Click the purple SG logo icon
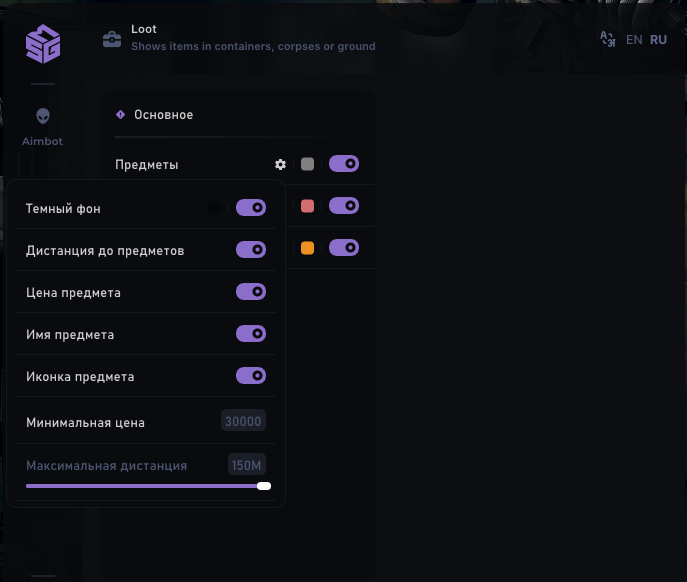This screenshot has height=582, width=687. 43,44
